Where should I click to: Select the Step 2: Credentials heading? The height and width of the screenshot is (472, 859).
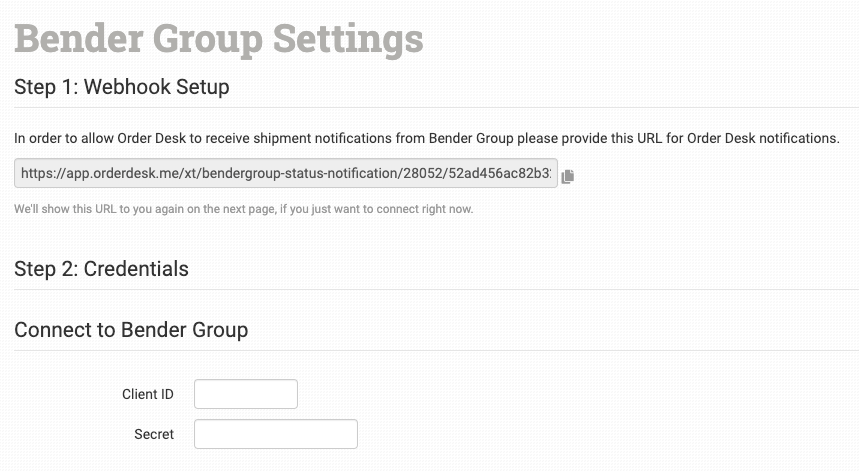point(101,269)
